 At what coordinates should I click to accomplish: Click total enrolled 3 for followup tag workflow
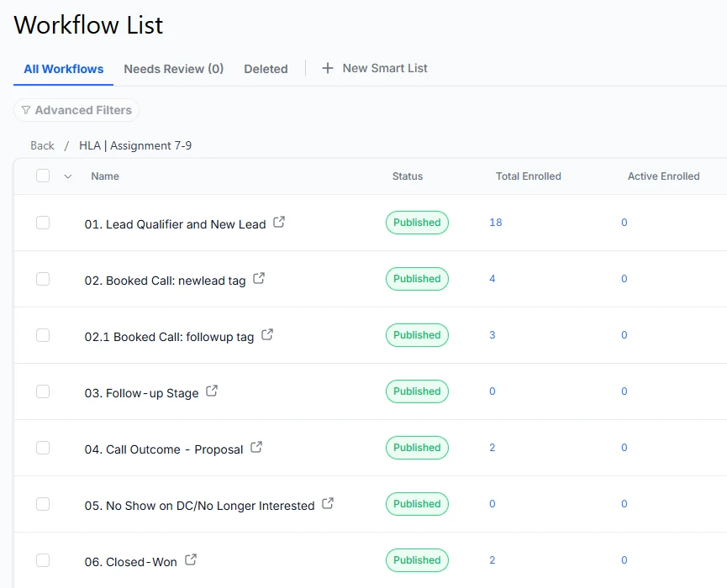click(493, 335)
